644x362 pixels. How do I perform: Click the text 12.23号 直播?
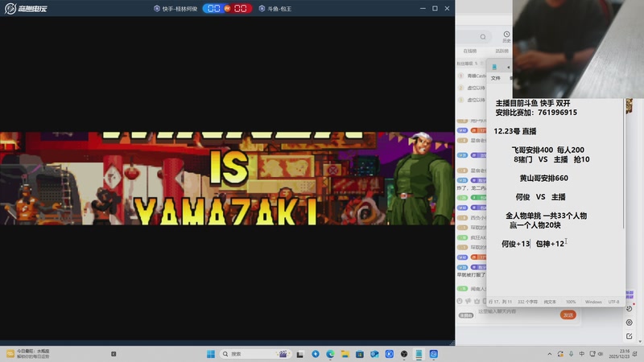click(515, 131)
